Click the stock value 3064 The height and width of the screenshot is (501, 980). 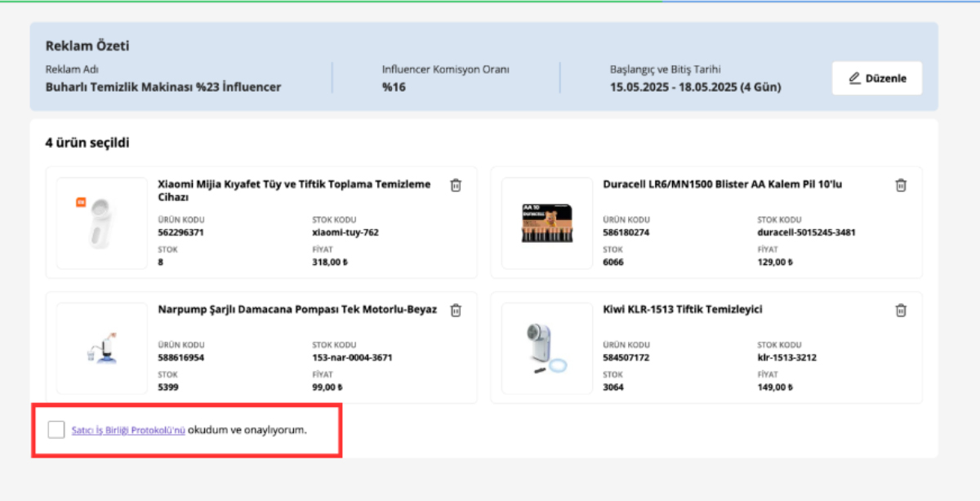coord(613,387)
